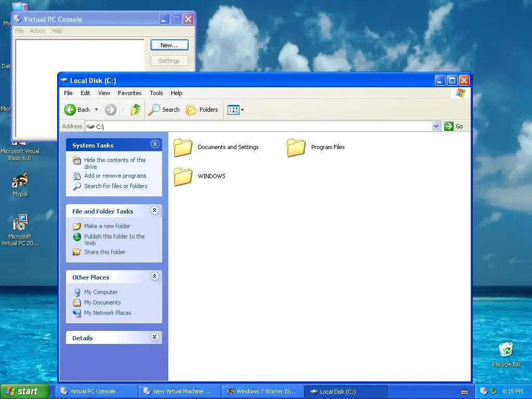Click the My Documents icon in Other Places
The height and width of the screenshot is (399, 532).
(x=77, y=302)
